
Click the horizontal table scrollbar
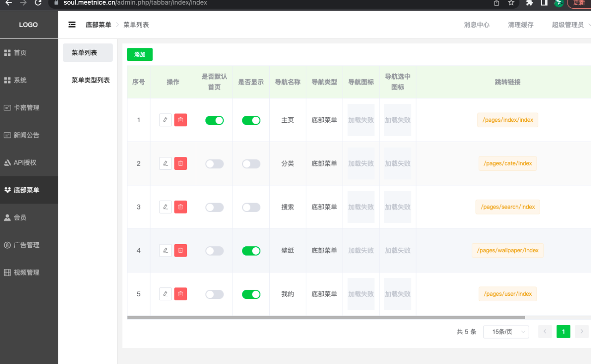[326, 317]
